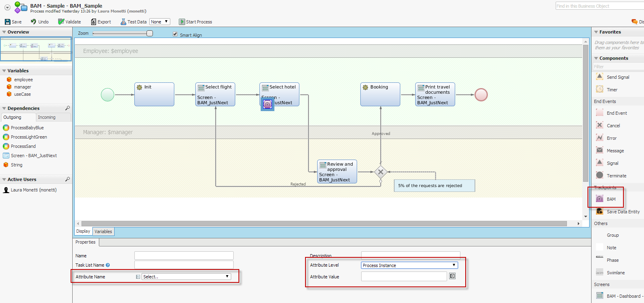This screenshot has width=644, height=303.
Task: Select the Phase component icon
Action: 600,257
